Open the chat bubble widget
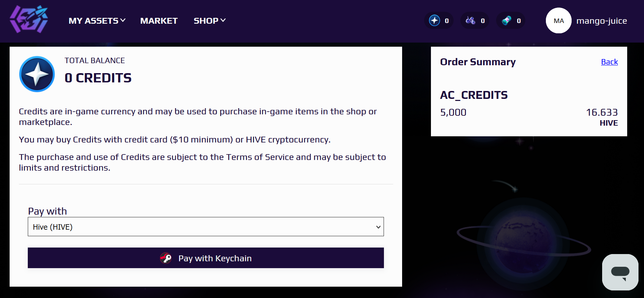Viewport: 644px width, 298px height. (x=620, y=272)
